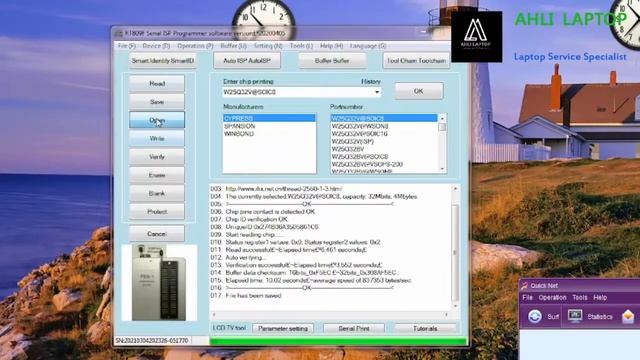Click the green progress bar
This screenshot has height=360, width=640.
(338, 341)
